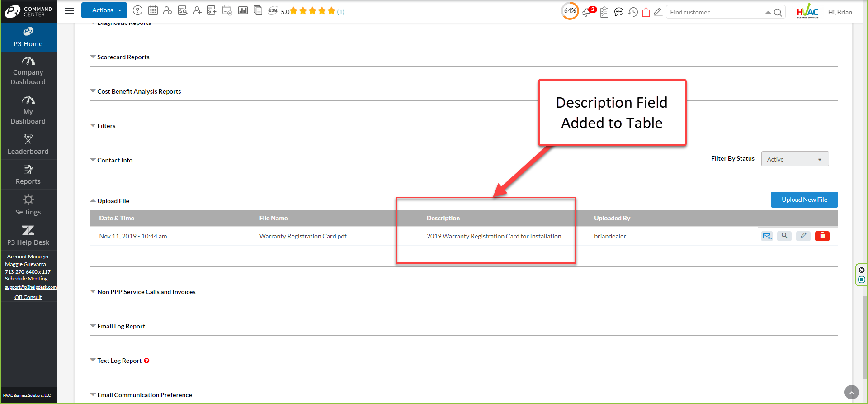Open the Filter By Status dropdown
Image resolution: width=868 pixels, height=404 pixels.
(x=794, y=159)
